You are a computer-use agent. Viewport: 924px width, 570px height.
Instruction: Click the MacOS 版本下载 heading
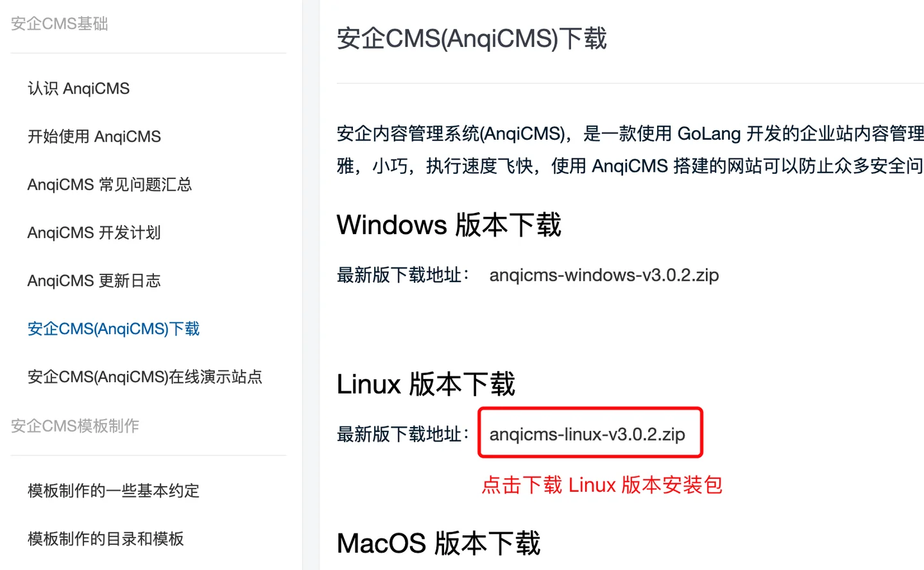pyautogui.click(x=438, y=544)
